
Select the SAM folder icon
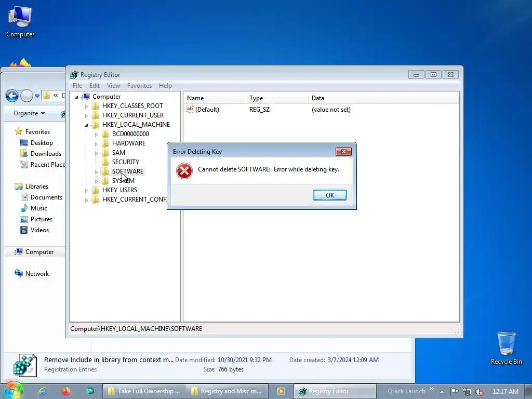[x=105, y=152]
